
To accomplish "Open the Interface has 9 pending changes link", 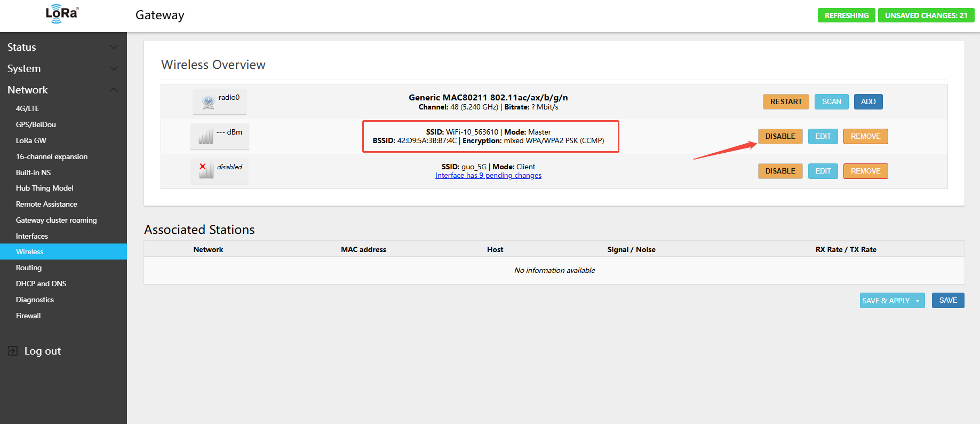I will pos(488,176).
